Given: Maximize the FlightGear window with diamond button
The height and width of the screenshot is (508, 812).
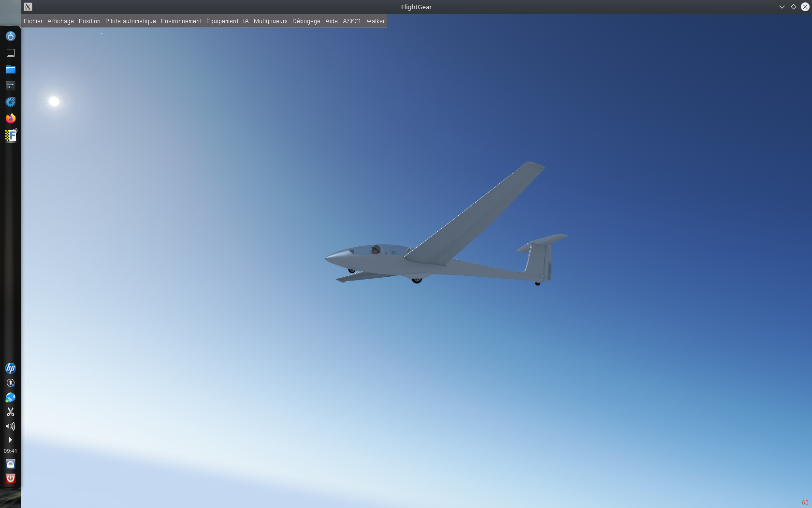Looking at the screenshot, I should tap(794, 7).
